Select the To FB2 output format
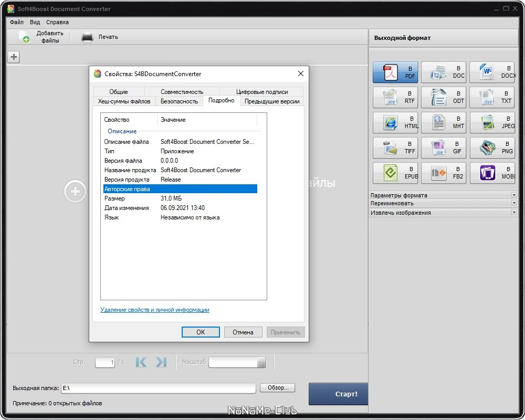 443,173
